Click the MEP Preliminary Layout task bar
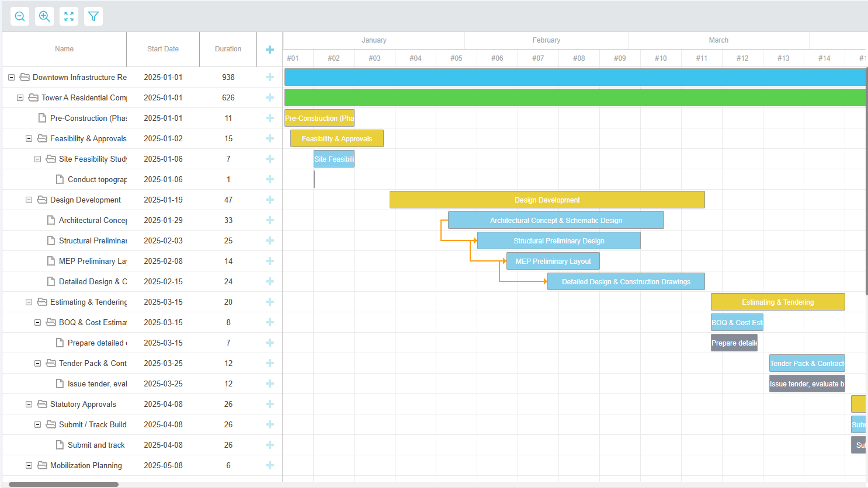This screenshot has width=868, height=488. click(x=553, y=261)
